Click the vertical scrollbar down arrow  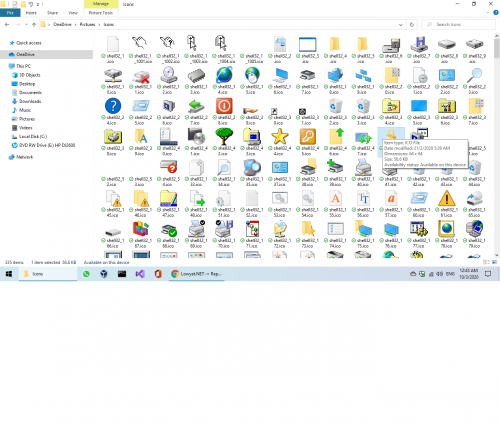(x=497, y=255)
